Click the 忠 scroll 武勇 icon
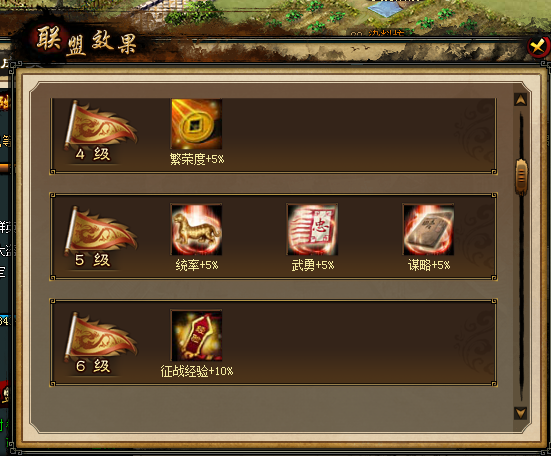This screenshot has width=551, height=456. pyautogui.click(x=312, y=229)
